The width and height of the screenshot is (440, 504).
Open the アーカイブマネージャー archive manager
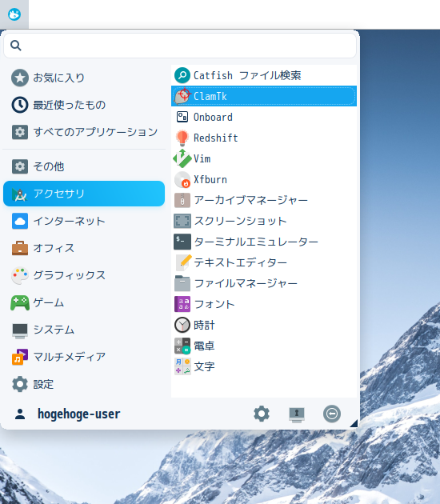click(264, 200)
